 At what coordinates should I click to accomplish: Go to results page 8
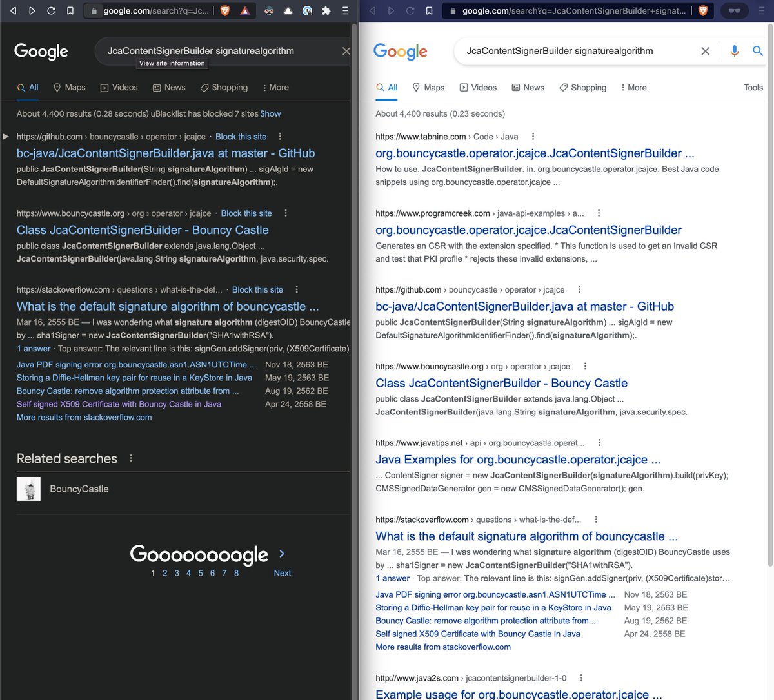point(236,573)
